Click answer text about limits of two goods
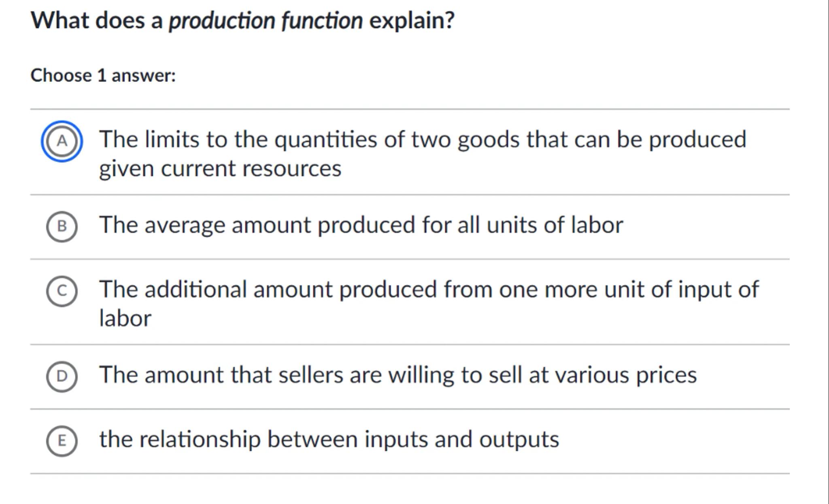829x504 pixels. click(422, 140)
